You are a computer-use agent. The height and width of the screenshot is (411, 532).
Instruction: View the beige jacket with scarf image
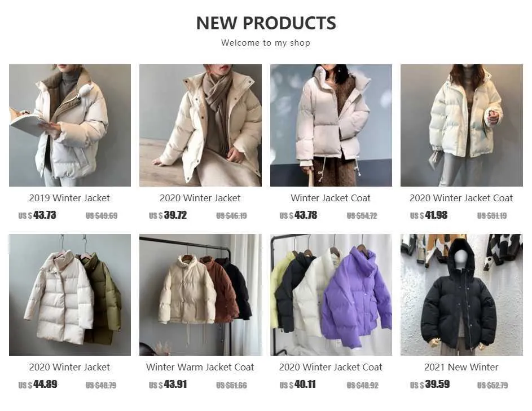[200, 125]
